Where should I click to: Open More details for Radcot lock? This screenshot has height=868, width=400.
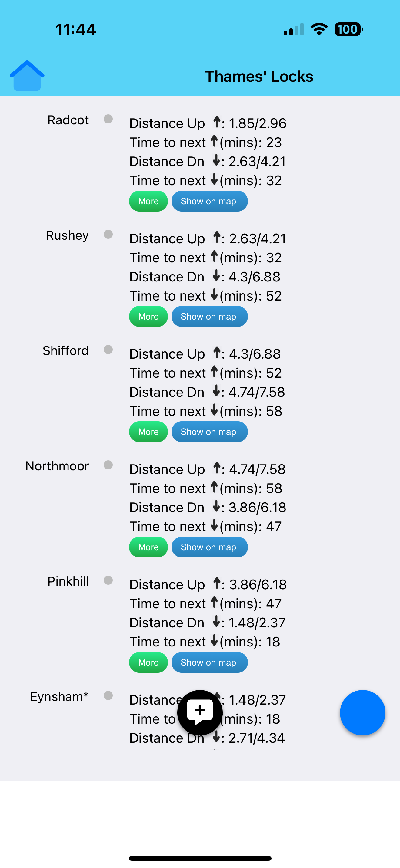(x=148, y=201)
